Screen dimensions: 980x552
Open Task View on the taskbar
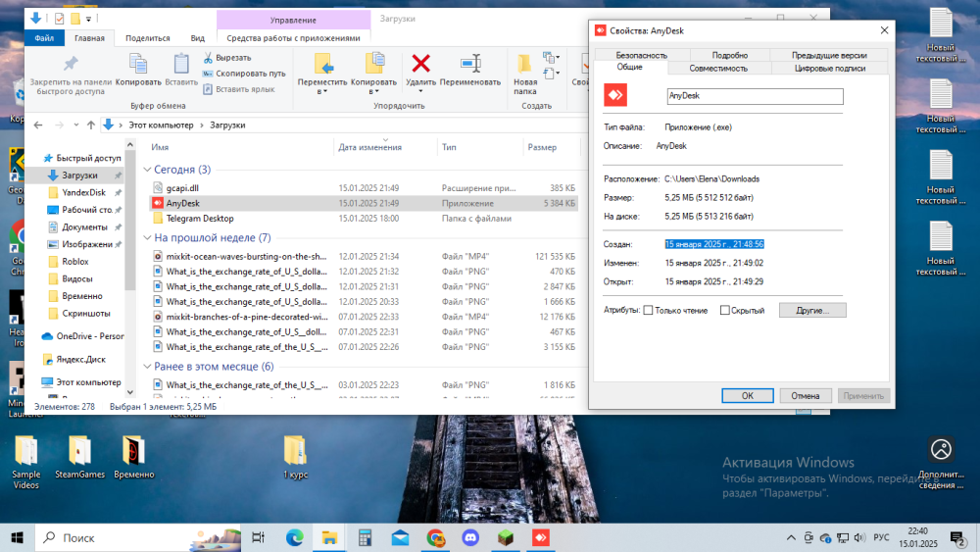click(258, 537)
